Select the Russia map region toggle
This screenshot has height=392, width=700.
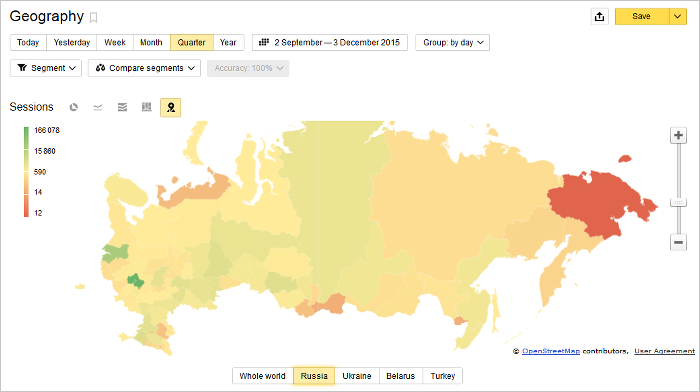pyautogui.click(x=314, y=376)
